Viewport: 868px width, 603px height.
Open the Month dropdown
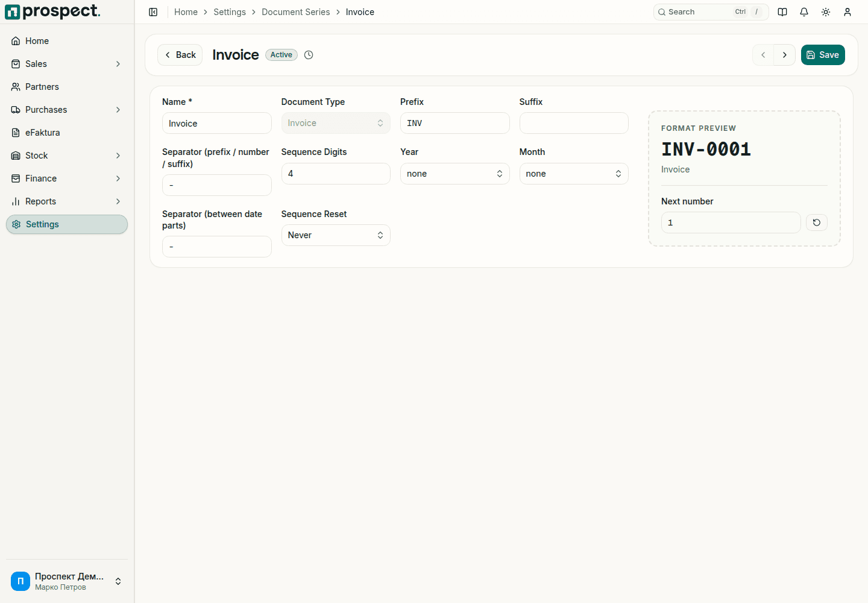(x=574, y=174)
